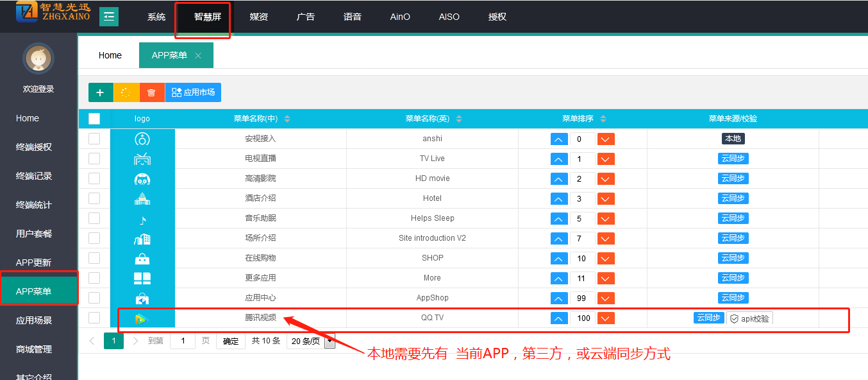Click the yellow refresh icon button
The height and width of the screenshot is (380, 868).
(126, 92)
